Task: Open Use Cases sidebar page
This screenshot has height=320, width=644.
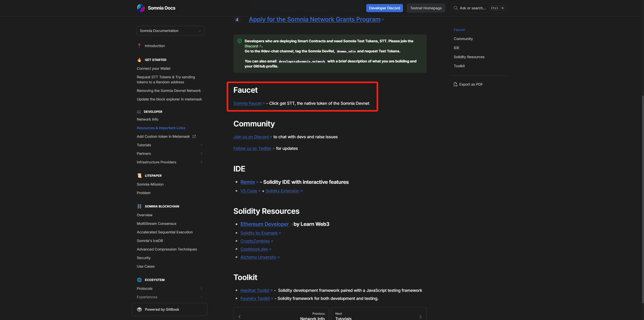Action: pos(146,266)
